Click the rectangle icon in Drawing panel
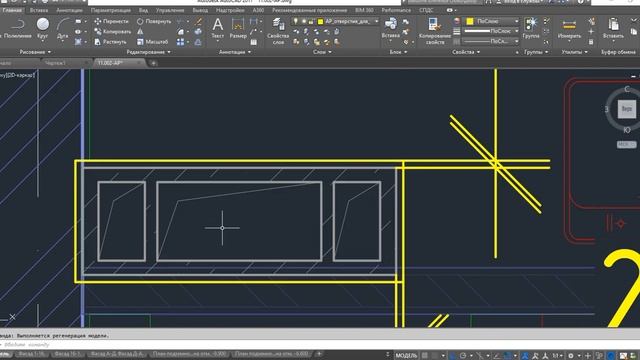 pyautogui.click(x=78, y=21)
